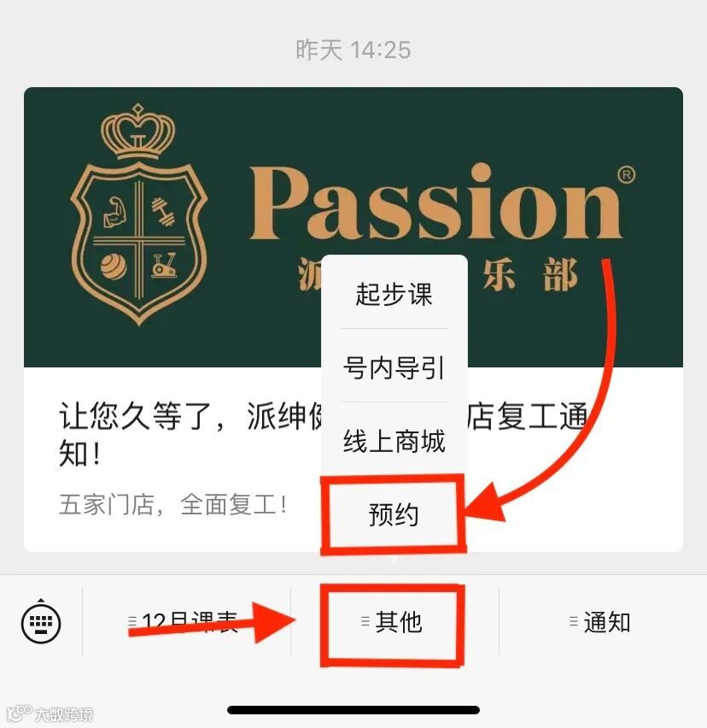Switch to keyboard input mode icon
The image size is (707, 728).
[41, 621]
